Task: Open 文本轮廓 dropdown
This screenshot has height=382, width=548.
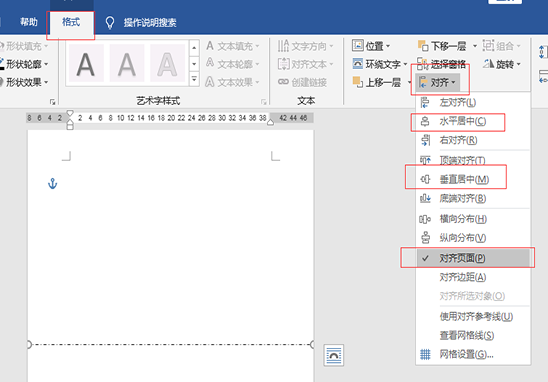Action: pyautogui.click(x=233, y=64)
